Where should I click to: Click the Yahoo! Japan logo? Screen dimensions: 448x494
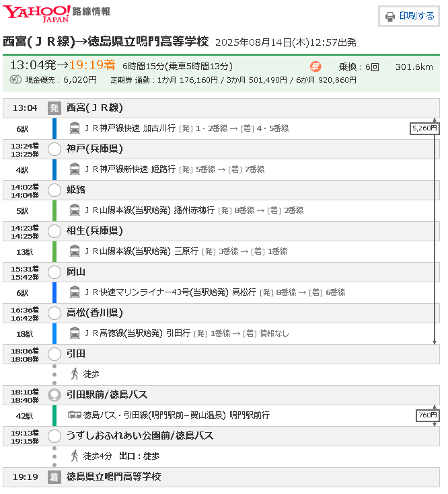[36, 13]
